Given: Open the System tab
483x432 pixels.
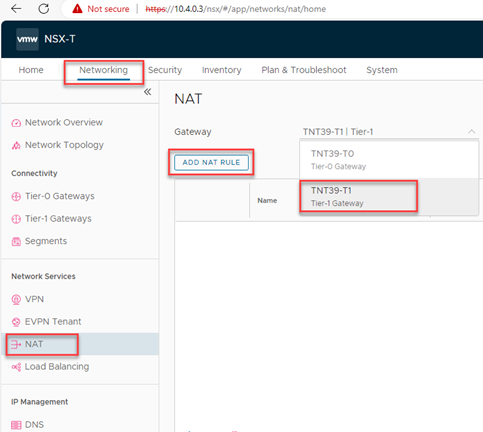Looking at the screenshot, I should point(382,70).
